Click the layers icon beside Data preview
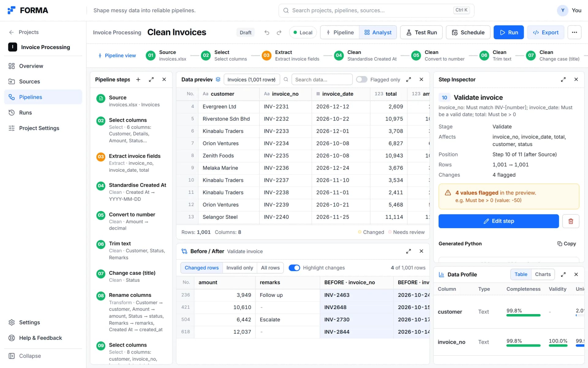This screenshot has height=368, width=588. 218,79
